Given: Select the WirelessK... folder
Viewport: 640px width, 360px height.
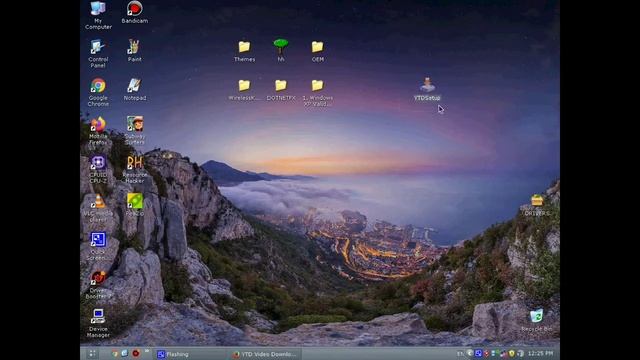Looking at the screenshot, I should tap(244, 90).
